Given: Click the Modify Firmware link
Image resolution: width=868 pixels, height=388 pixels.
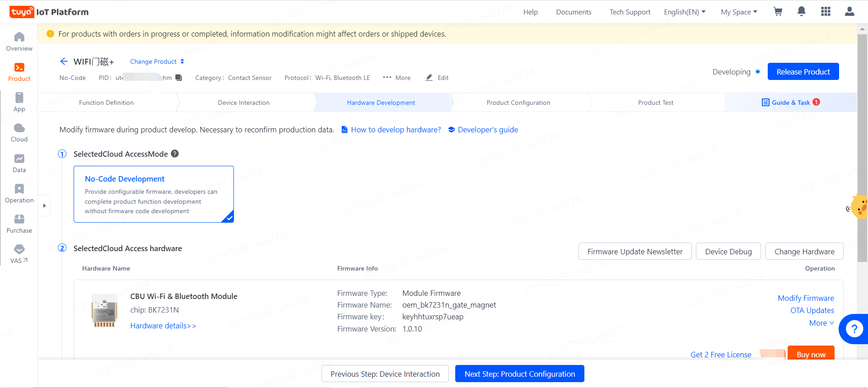Looking at the screenshot, I should click(806, 298).
